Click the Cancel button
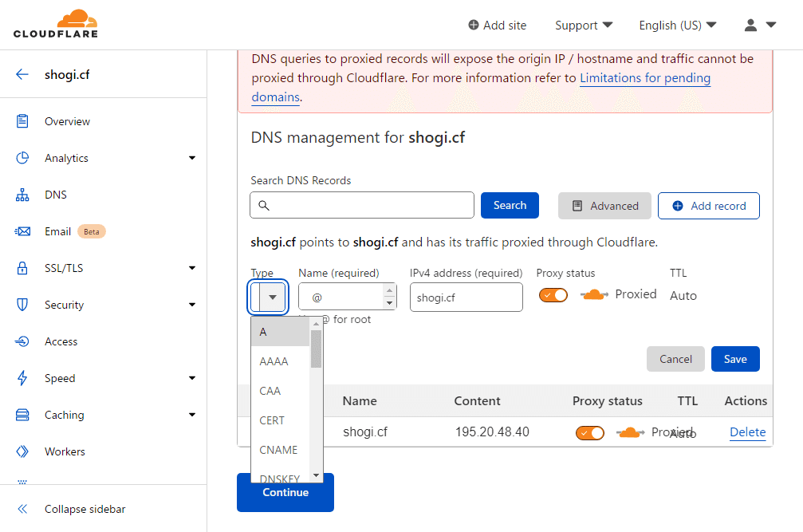803x532 pixels. [x=675, y=359]
